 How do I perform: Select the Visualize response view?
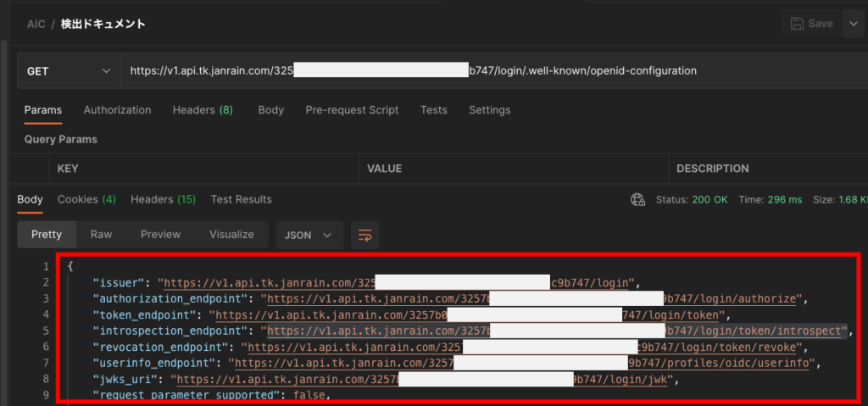231,235
